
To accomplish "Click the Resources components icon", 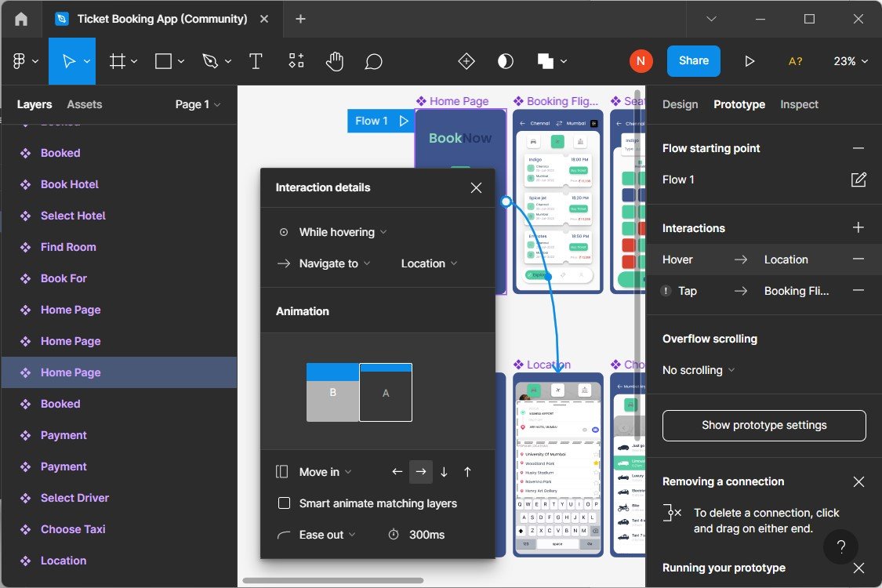I will tap(296, 61).
